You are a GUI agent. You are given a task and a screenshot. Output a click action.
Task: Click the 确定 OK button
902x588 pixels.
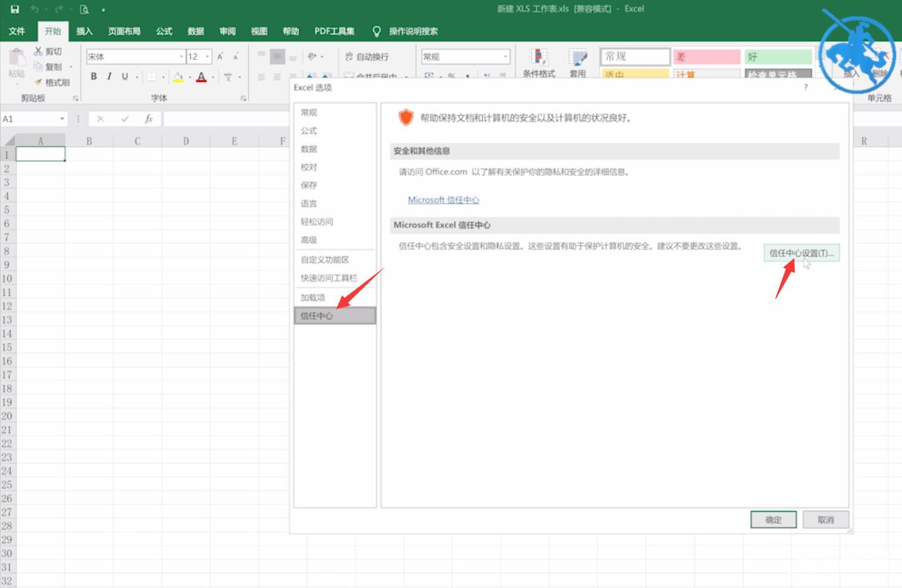pyautogui.click(x=773, y=520)
